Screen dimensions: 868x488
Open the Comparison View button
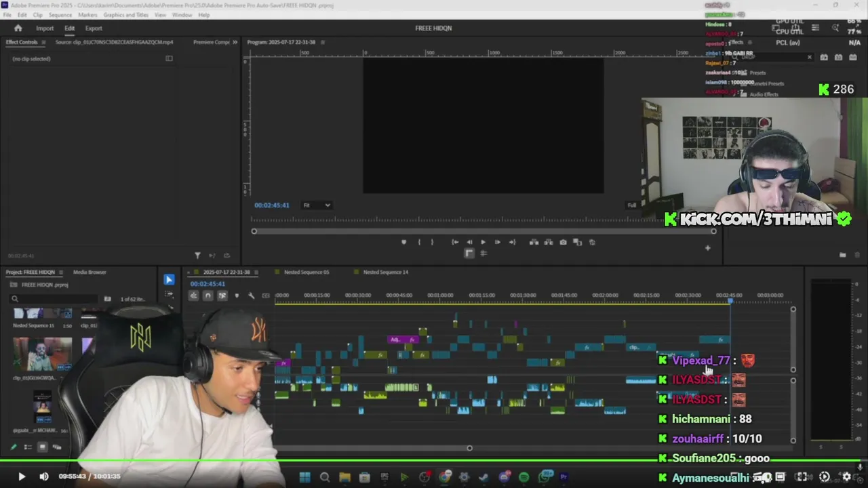point(577,242)
